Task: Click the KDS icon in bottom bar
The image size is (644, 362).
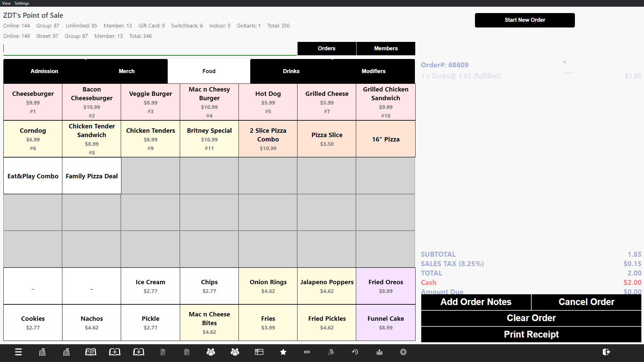Action: (307, 352)
